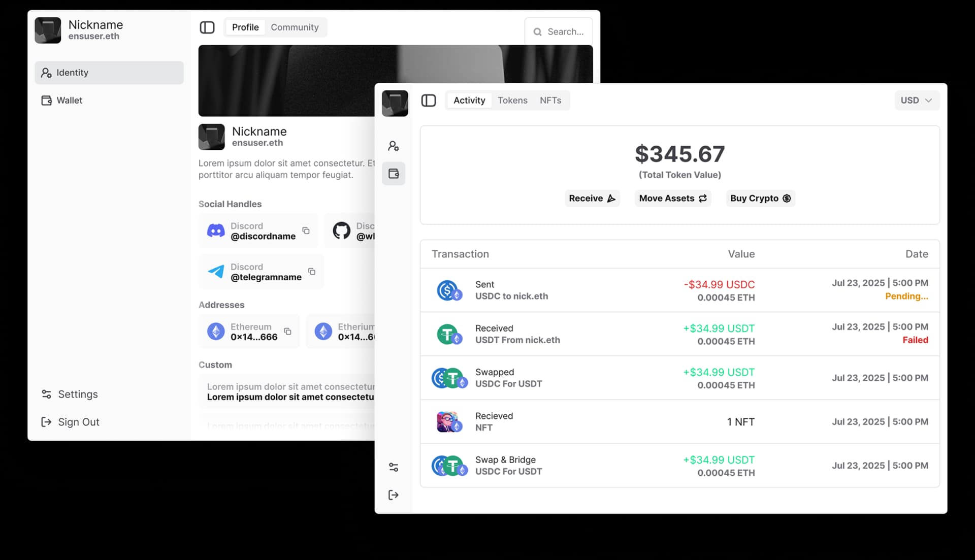The image size is (975, 560).
Task: Click the sign out icon in the collapsed sidebar
Action: [x=394, y=495]
